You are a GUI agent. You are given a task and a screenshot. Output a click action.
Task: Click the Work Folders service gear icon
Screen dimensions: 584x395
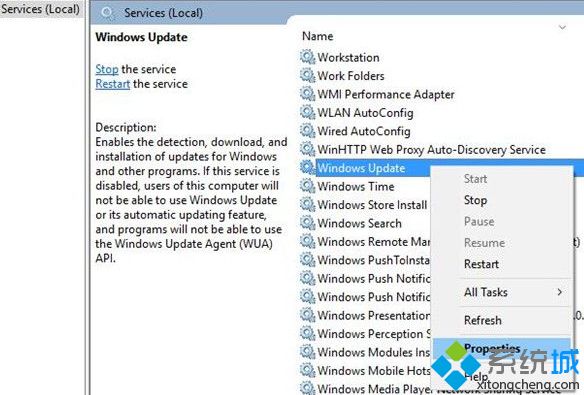tap(308, 76)
